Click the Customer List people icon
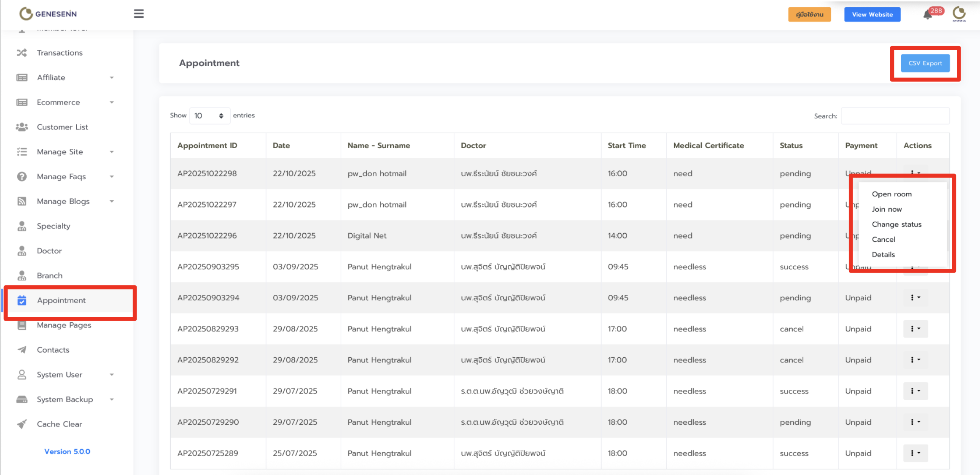 point(22,127)
